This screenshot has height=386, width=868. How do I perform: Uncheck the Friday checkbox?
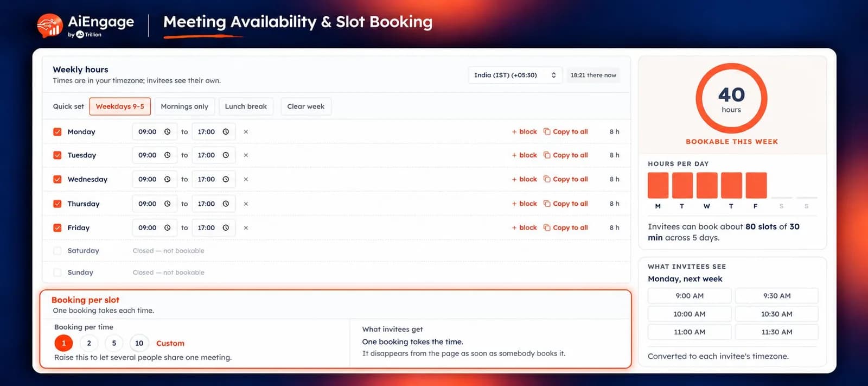[x=58, y=228]
